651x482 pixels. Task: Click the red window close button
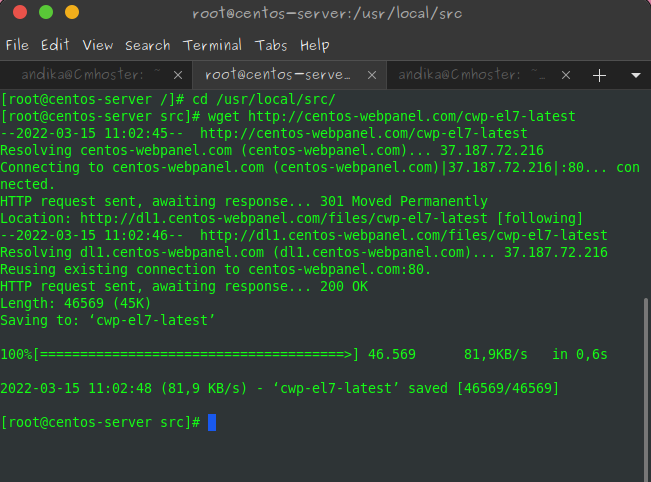[20, 12]
